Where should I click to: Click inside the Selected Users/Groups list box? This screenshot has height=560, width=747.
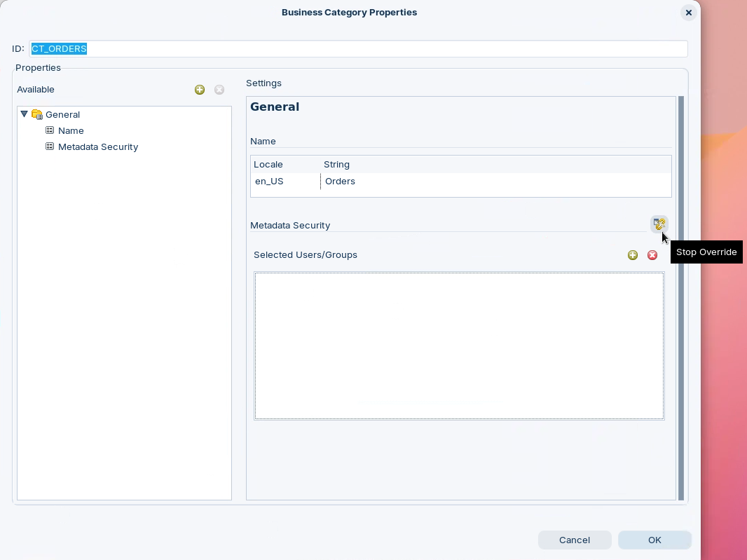(x=459, y=346)
